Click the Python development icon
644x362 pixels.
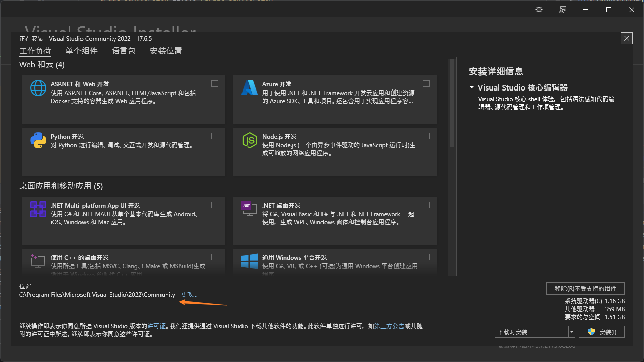(38, 140)
